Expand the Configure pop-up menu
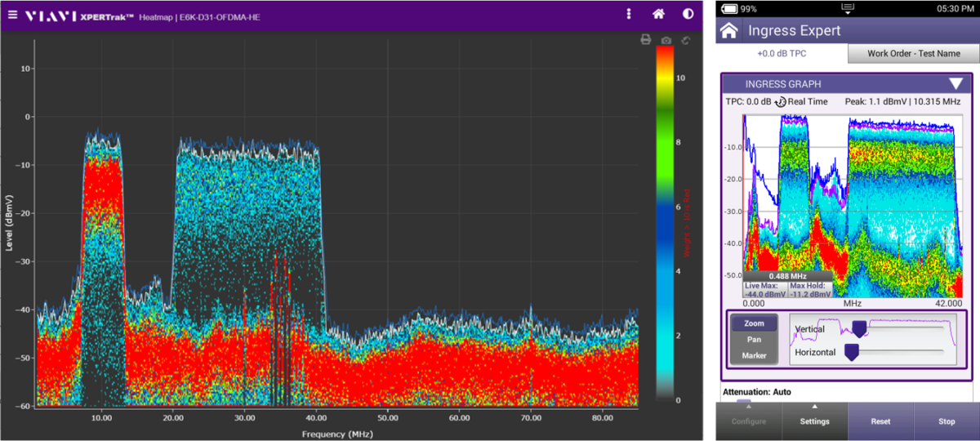Viewport: 980px width, 441px height. click(x=748, y=416)
